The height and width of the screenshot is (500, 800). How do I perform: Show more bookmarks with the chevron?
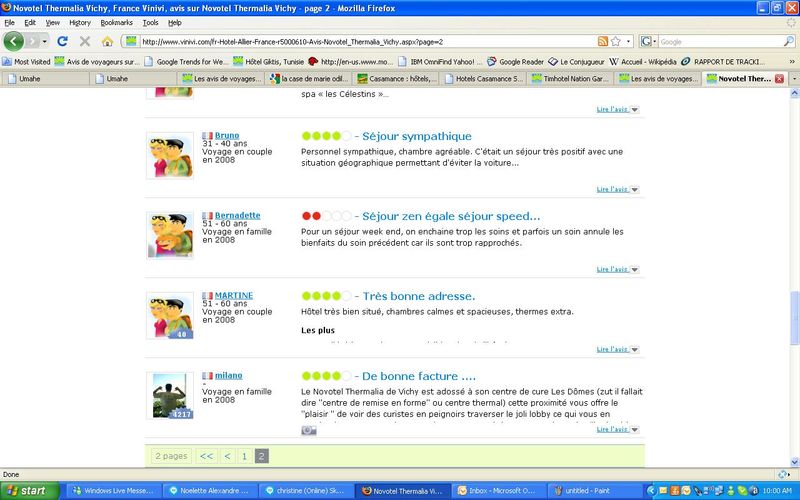(792, 62)
